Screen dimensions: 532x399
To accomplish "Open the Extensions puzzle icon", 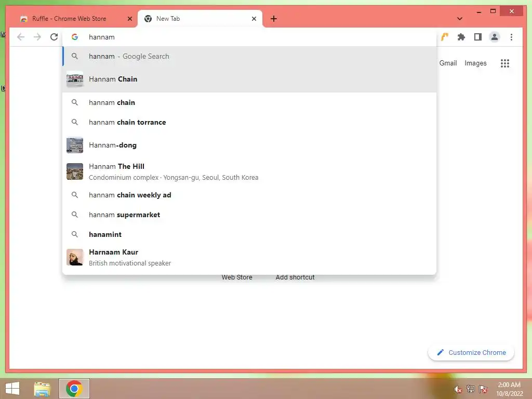I will pyautogui.click(x=461, y=37).
